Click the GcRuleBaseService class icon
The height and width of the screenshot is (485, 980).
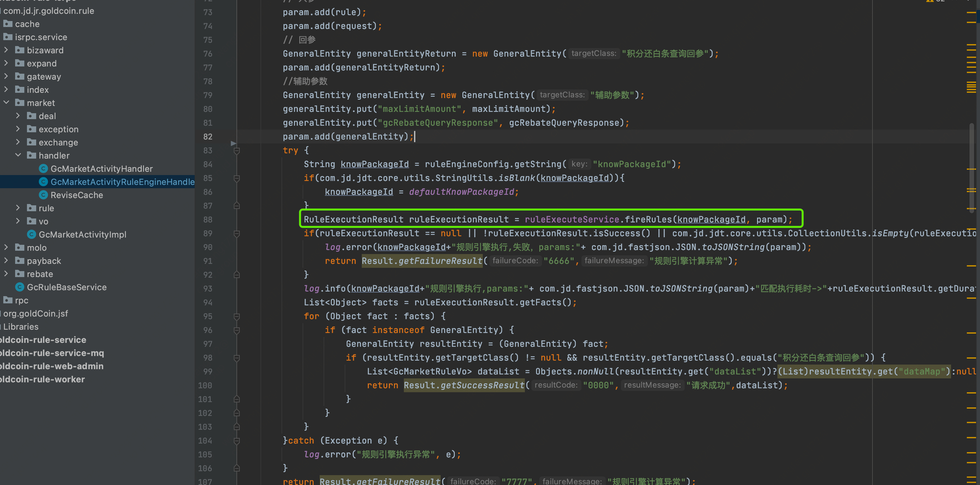click(x=20, y=287)
